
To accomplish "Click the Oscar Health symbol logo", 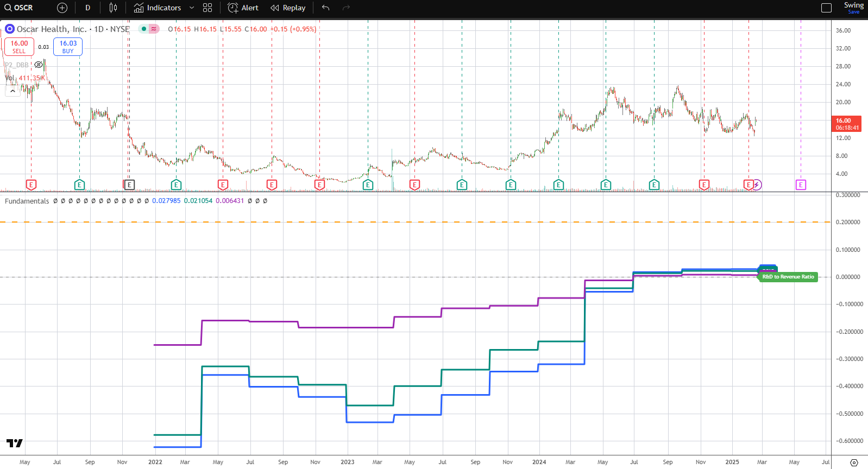I will [10, 29].
